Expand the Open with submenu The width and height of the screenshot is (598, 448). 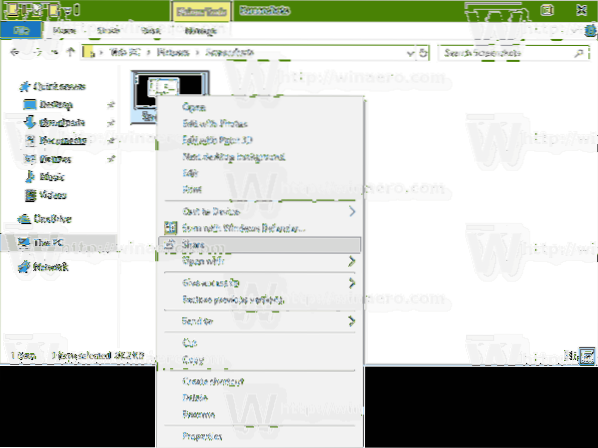260,261
